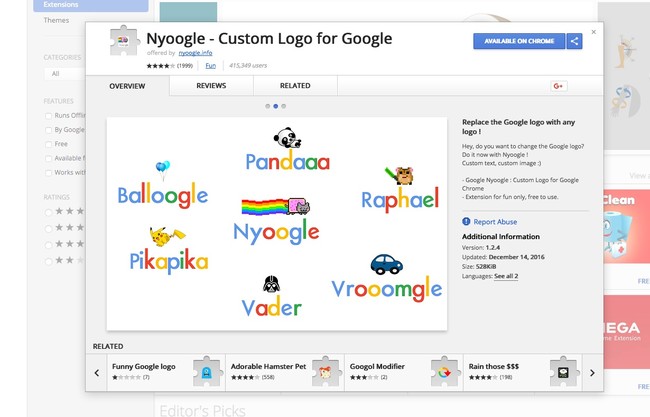This screenshot has height=417, width=650.
Task: Open the Fun category link
Action: click(x=211, y=65)
